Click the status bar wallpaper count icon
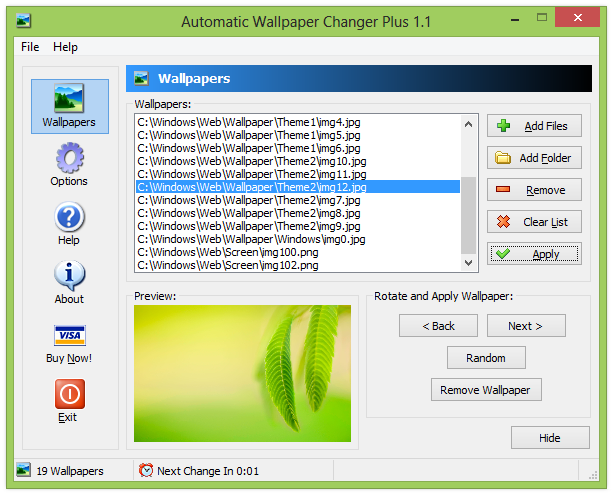Viewport: 612px width, 496px height. [23, 470]
